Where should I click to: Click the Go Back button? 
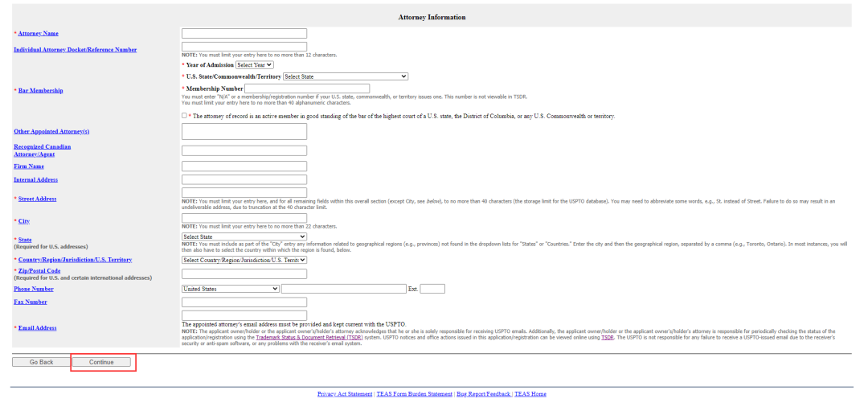(x=42, y=362)
